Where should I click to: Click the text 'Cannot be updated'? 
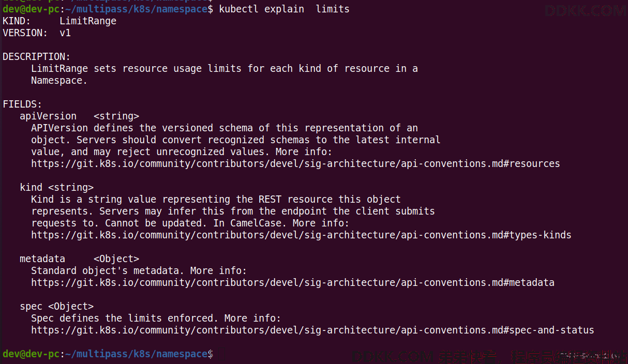[x=153, y=223]
